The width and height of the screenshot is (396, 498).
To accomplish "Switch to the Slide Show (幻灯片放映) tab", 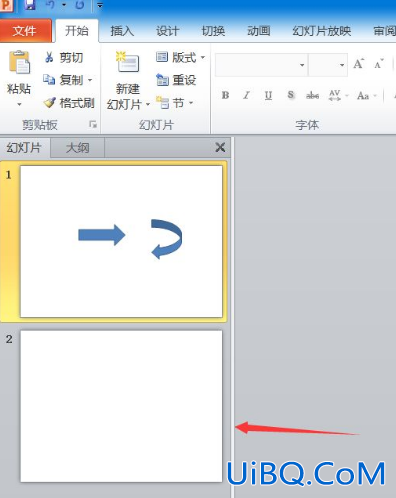I will tap(322, 31).
